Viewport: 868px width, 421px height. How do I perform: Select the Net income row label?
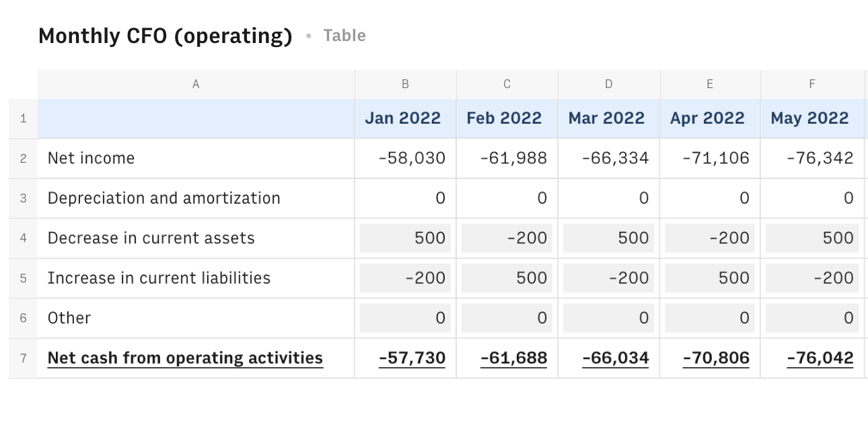(91, 158)
